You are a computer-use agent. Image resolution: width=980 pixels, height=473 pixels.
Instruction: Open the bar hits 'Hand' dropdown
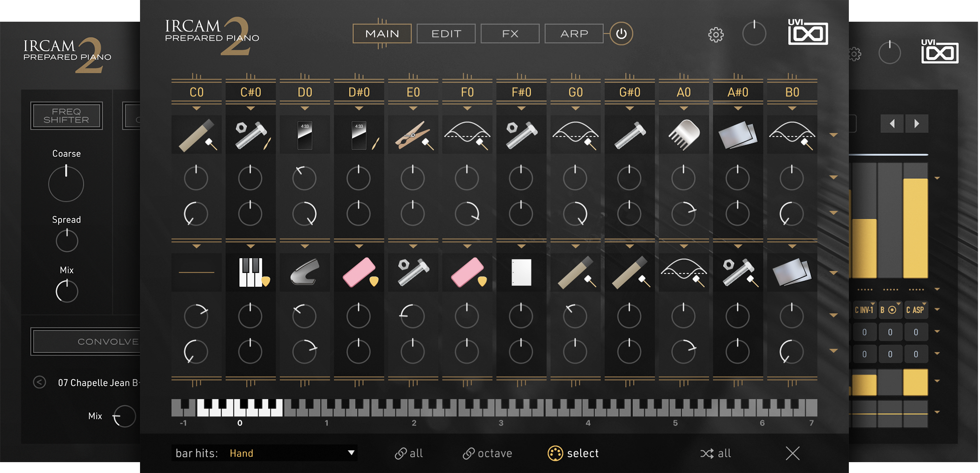(291, 453)
